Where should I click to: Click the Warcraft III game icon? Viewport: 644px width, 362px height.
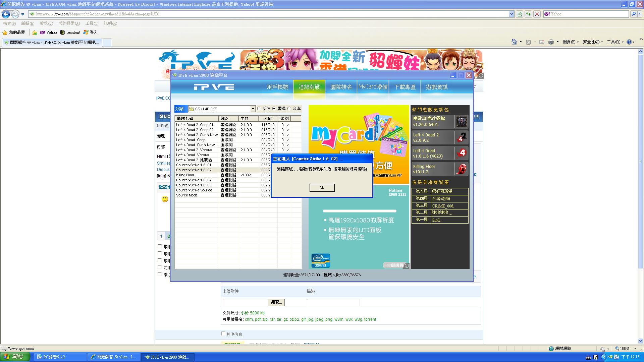click(462, 121)
